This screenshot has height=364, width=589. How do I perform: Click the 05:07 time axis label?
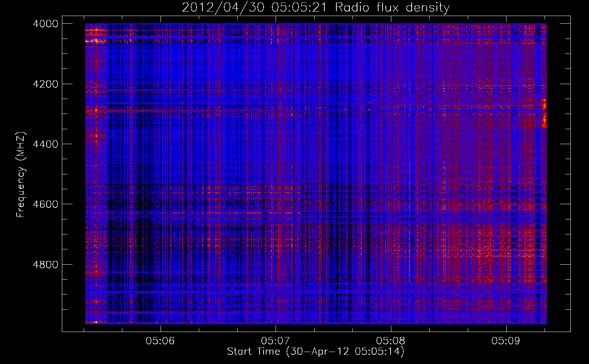pos(276,341)
